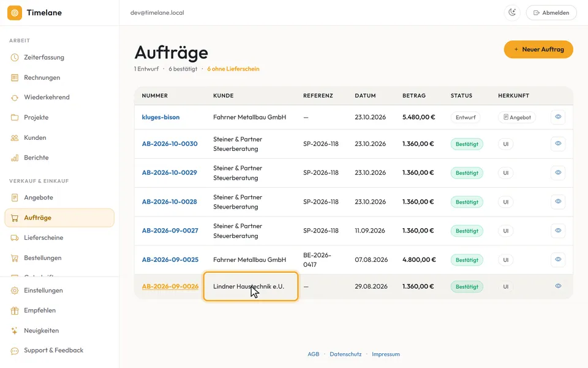The height and width of the screenshot is (368, 588).
Task: Create a new order with Neuer Auftrag
Action: (x=538, y=49)
